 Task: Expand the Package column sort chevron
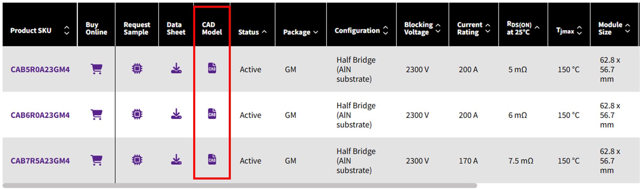[x=316, y=32]
